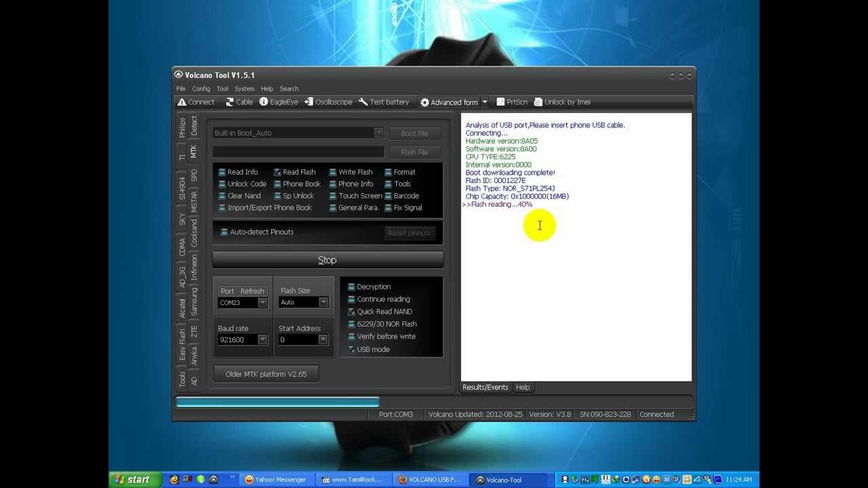Viewport: 868px width, 488px height.
Task: Open the Config menu
Action: point(201,89)
